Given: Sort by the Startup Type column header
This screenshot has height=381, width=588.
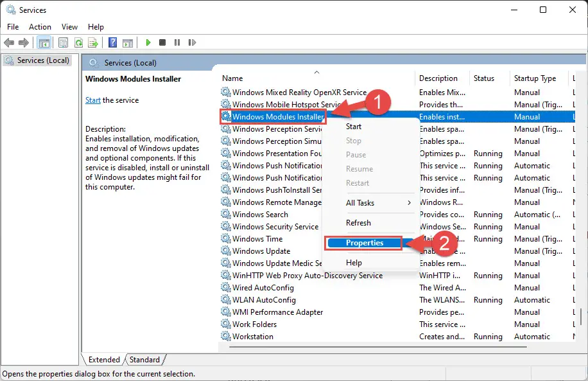Looking at the screenshot, I should pyautogui.click(x=539, y=78).
